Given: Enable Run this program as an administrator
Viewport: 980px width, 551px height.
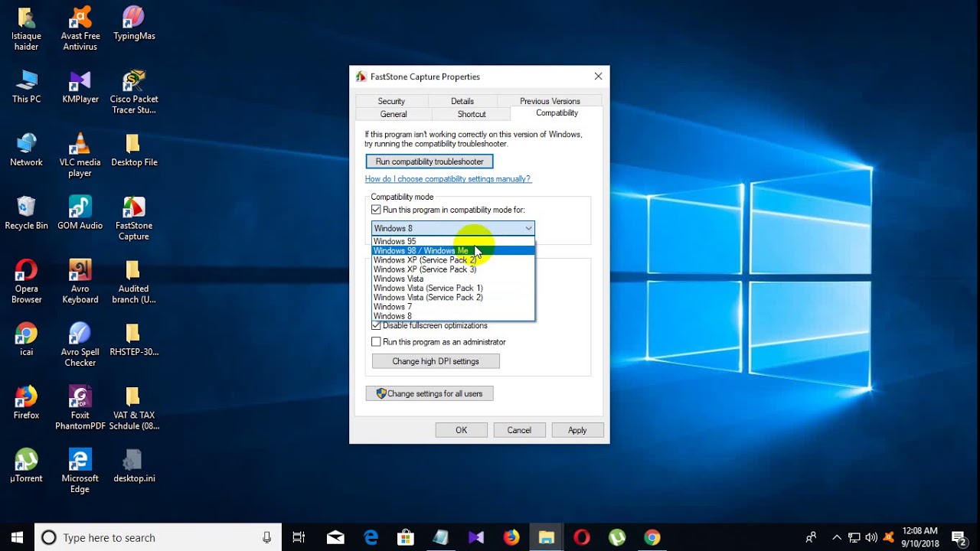Looking at the screenshot, I should (x=376, y=342).
